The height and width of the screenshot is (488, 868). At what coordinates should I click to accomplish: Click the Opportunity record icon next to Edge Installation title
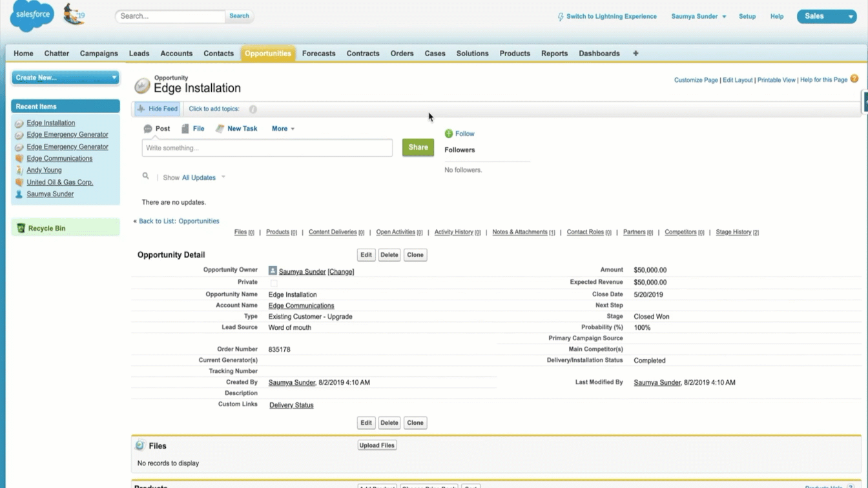click(142, 86)
